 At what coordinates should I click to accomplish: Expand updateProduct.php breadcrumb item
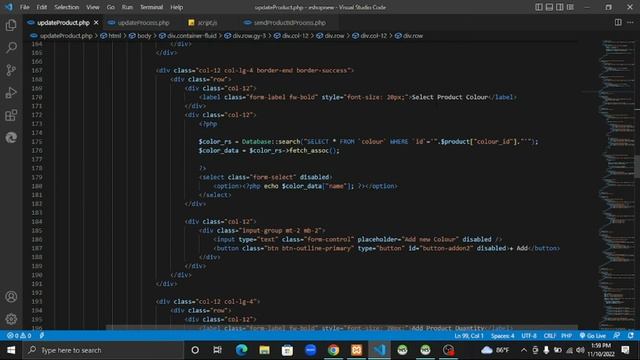(61, 36)
